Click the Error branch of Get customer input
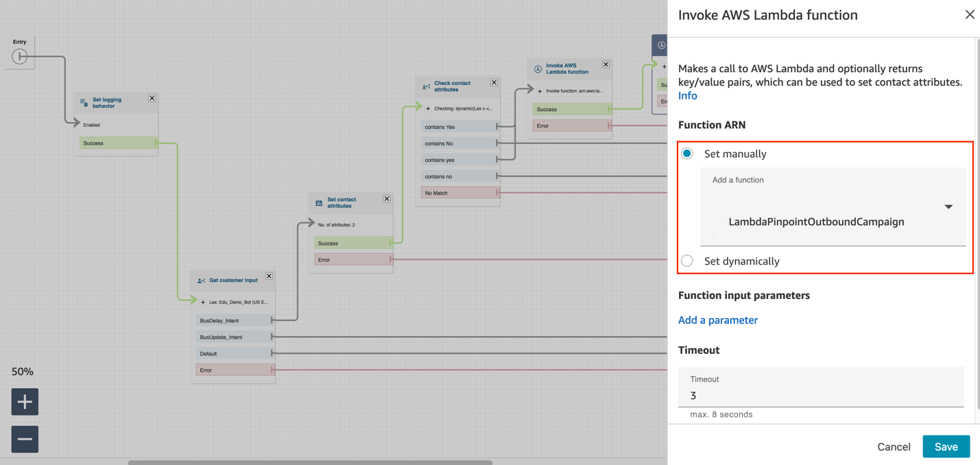The image size is (980, 465). click(x=235, y=370)
